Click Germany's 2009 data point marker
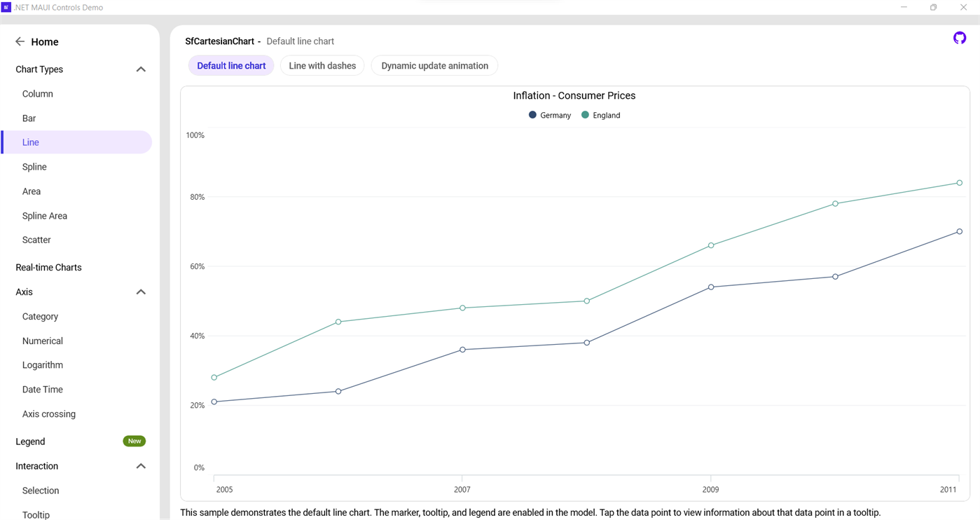This screenshot has width=980, height=520. [x=711, y=287]
